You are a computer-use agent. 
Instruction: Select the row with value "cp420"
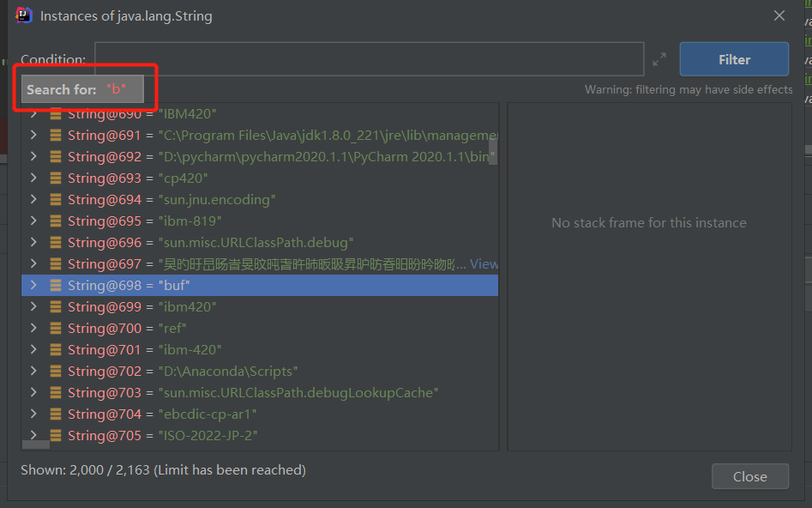point(260,178)
